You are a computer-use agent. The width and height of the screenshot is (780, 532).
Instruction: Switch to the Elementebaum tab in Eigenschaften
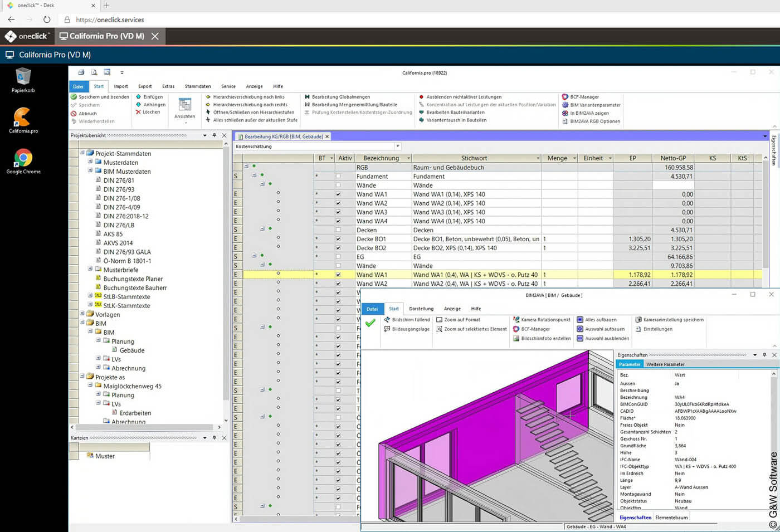pos(671,517)
